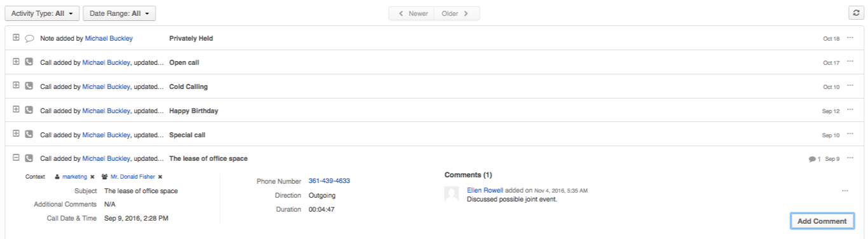Go to Newer activities page

(x=412, y=13)
